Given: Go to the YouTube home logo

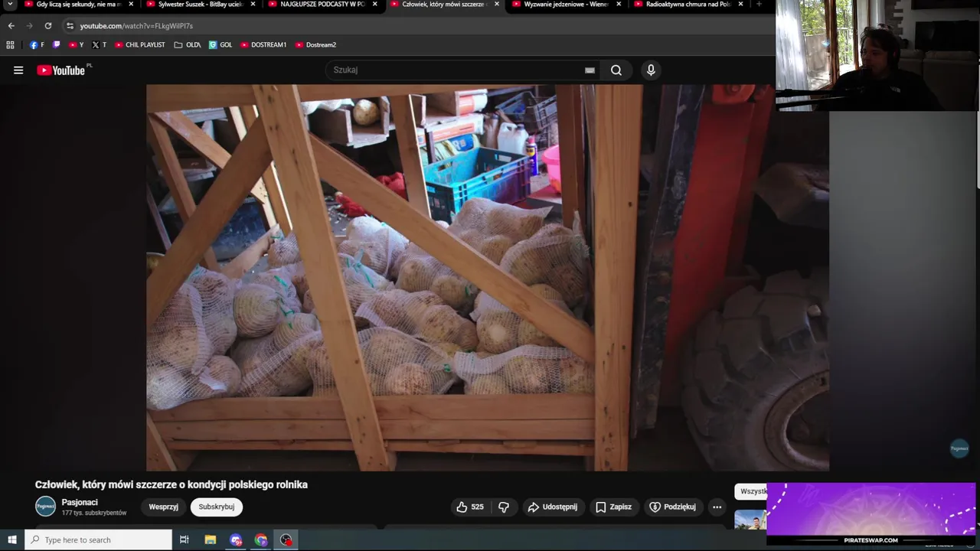Looking at the screenshot, I should click(61, 70).
